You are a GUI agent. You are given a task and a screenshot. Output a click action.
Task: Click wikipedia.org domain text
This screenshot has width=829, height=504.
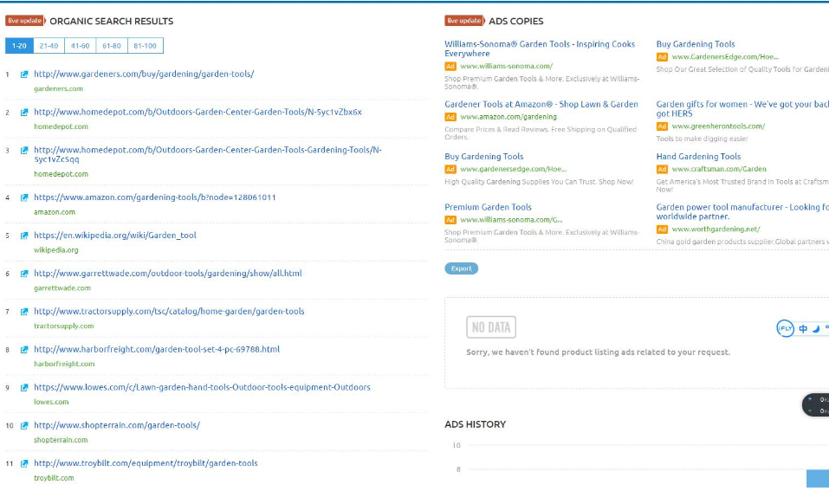pyautogui.click(x=56, y=250)
